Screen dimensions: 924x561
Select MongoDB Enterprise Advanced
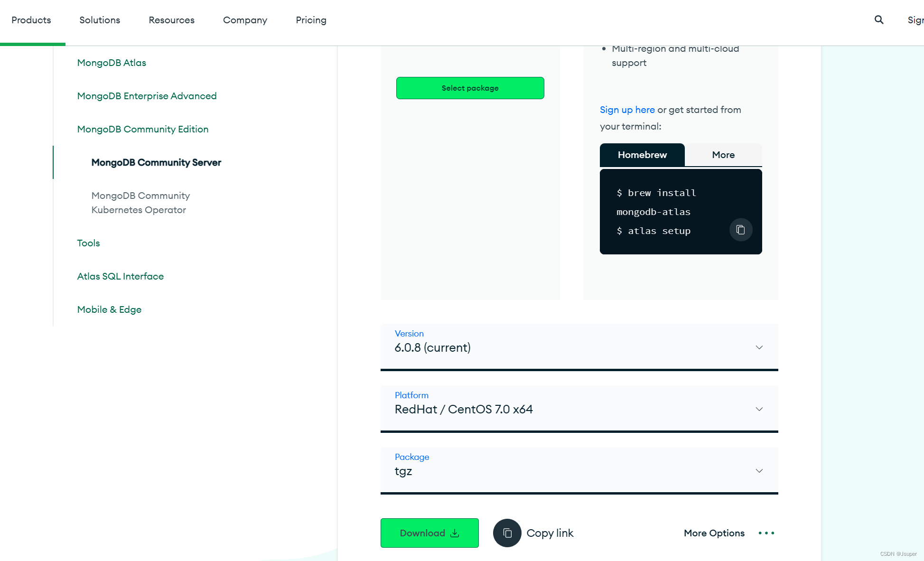coord(147,96)
